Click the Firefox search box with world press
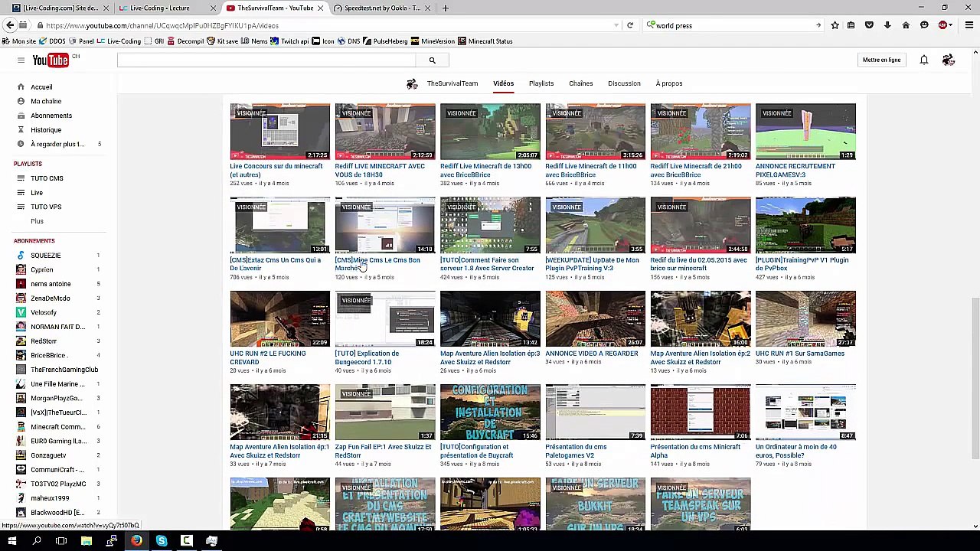The image size is (980, 551). tap(733, 25)
